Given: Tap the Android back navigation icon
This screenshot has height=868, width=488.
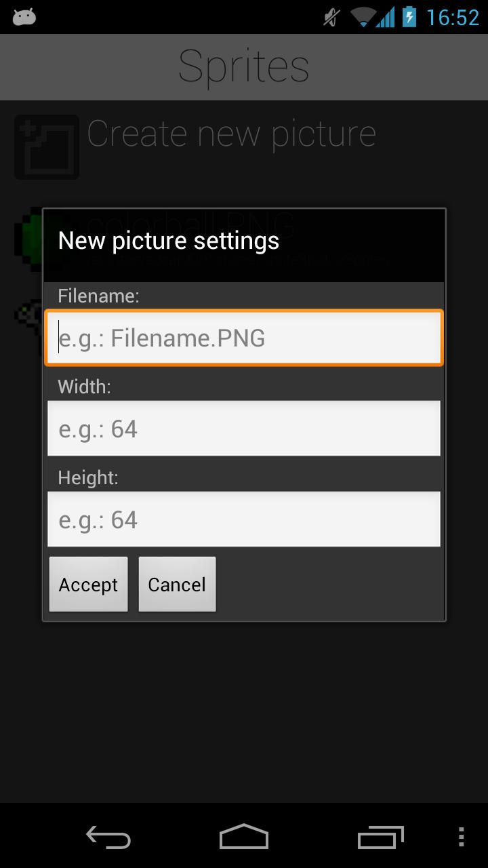Looking at the screenshot, I should pos(108,837).
